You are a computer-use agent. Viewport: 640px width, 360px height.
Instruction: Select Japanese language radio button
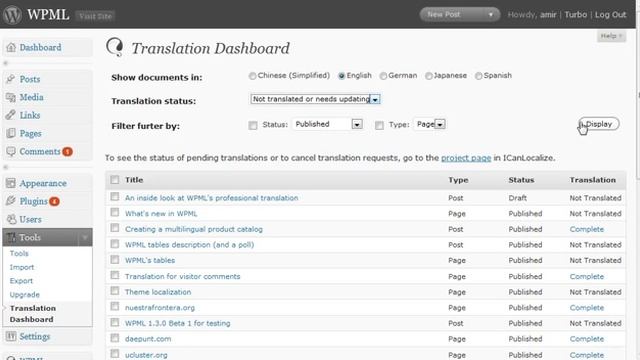pyautogui.click(x=429, y=76)
